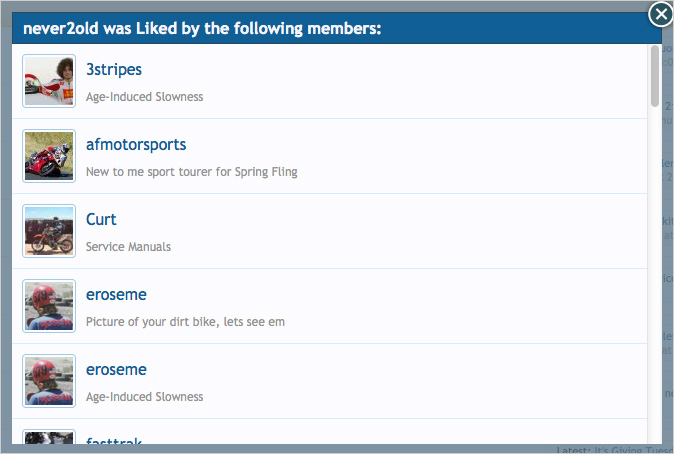Click Curt's dirt bike avatar
Image resolution: width=674 pixels, height=454 pixels.
[49, 231]
